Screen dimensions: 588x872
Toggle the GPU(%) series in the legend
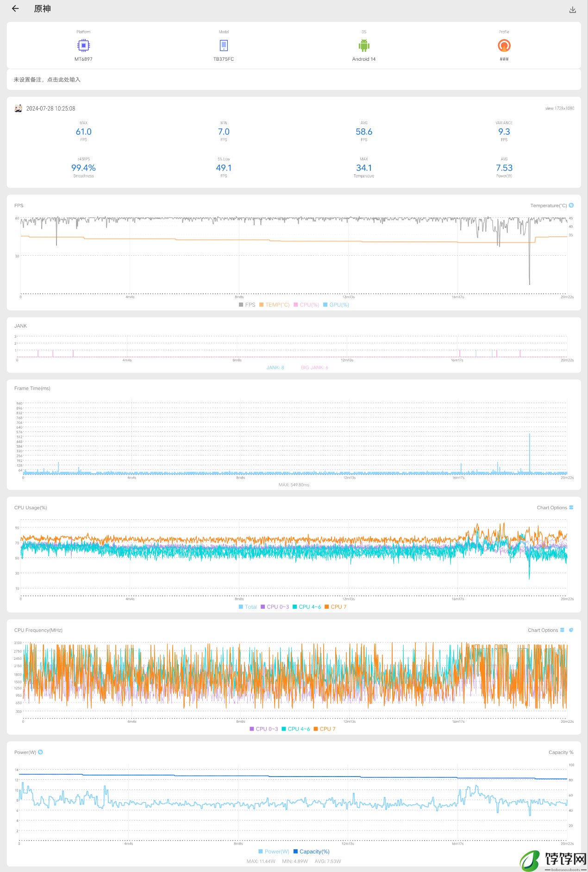336,305
